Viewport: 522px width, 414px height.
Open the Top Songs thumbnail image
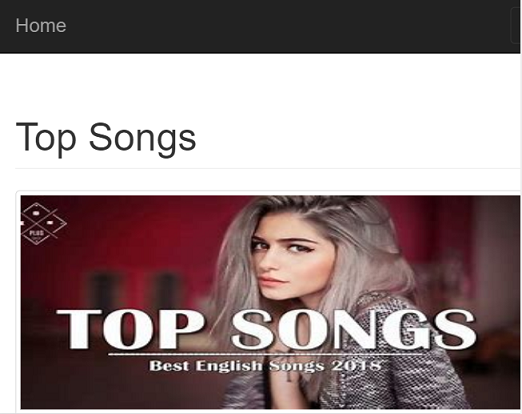tap(270, 302)
